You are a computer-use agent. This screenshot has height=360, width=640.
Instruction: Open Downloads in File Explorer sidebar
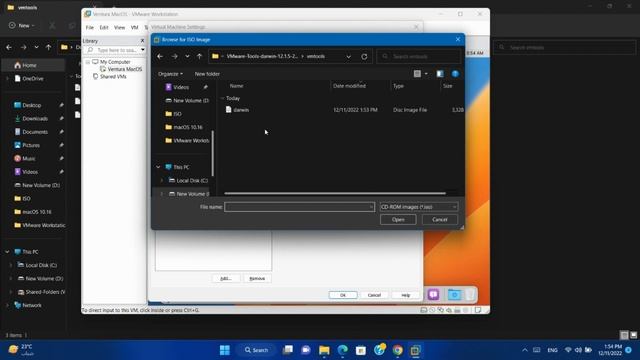35,119
